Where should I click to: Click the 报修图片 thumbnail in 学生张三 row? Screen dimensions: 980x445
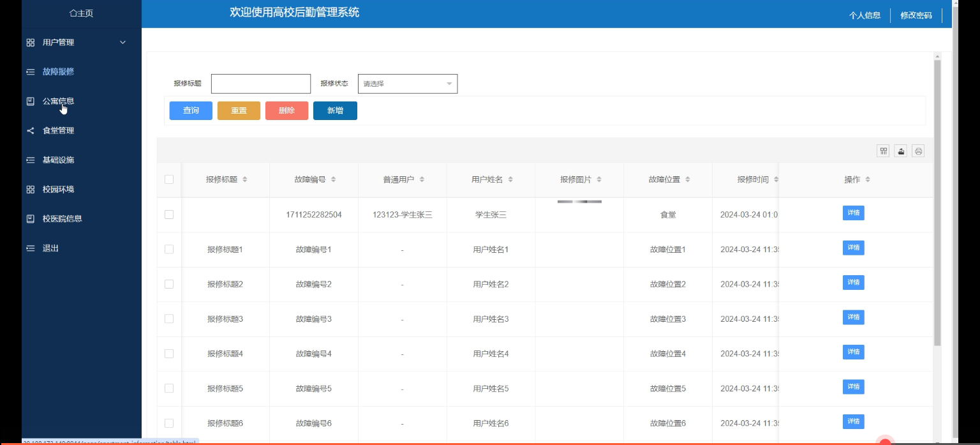(579, 202)
